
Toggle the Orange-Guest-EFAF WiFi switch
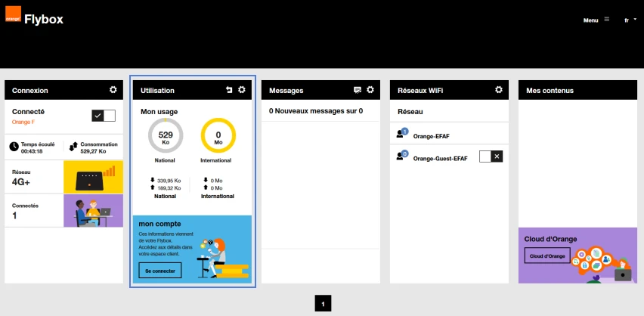pos(491,156)
